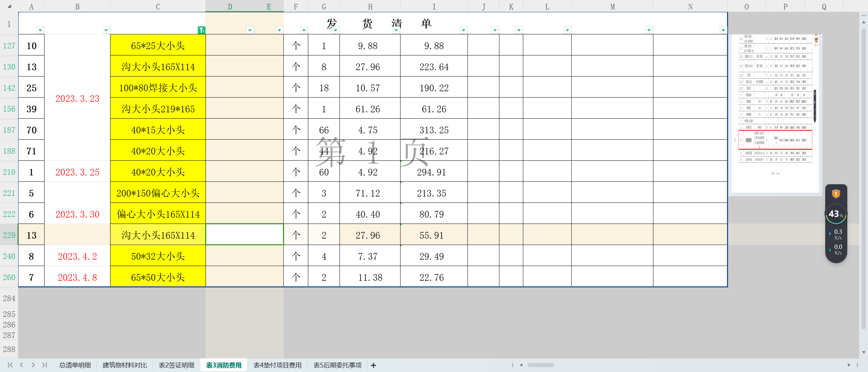Open the filter dropdown for column L
Screen dimensions: 868x372
tap(567, 30)
